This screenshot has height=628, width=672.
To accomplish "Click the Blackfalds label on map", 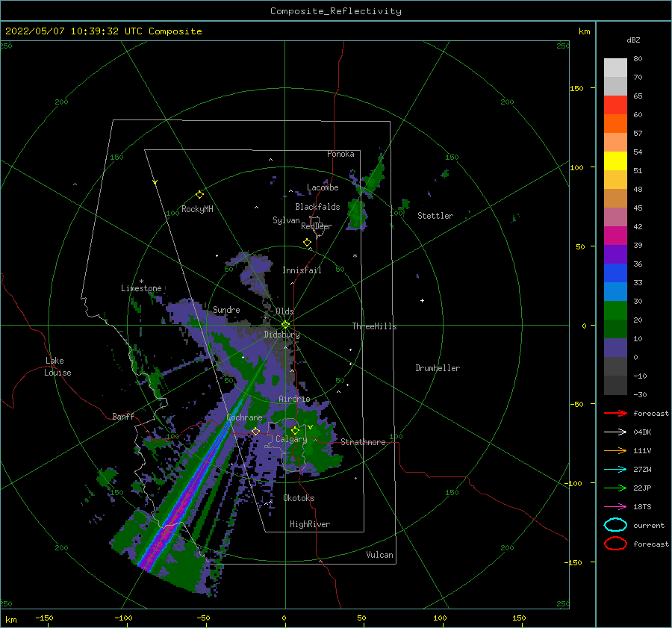I will pos(317,207).
